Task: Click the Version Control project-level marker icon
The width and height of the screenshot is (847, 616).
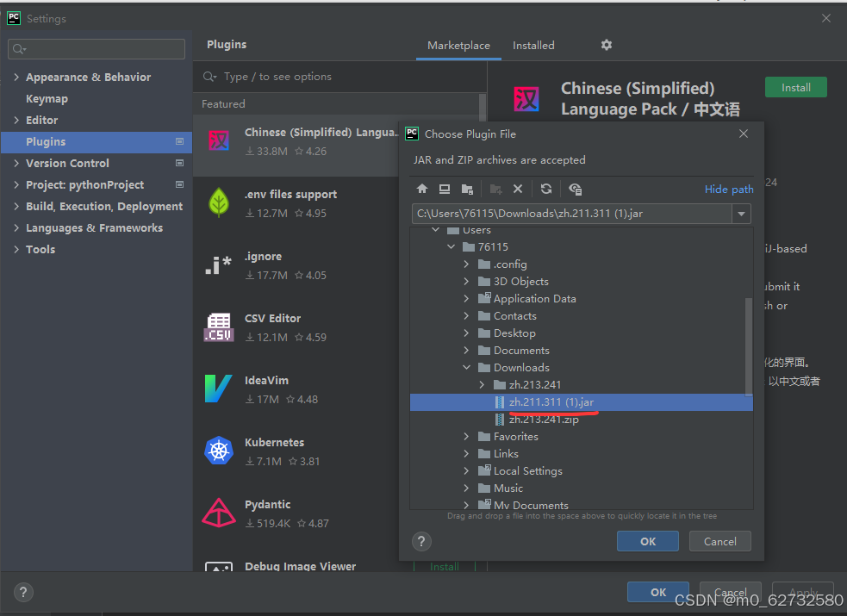Action: (x=180, y=163)
